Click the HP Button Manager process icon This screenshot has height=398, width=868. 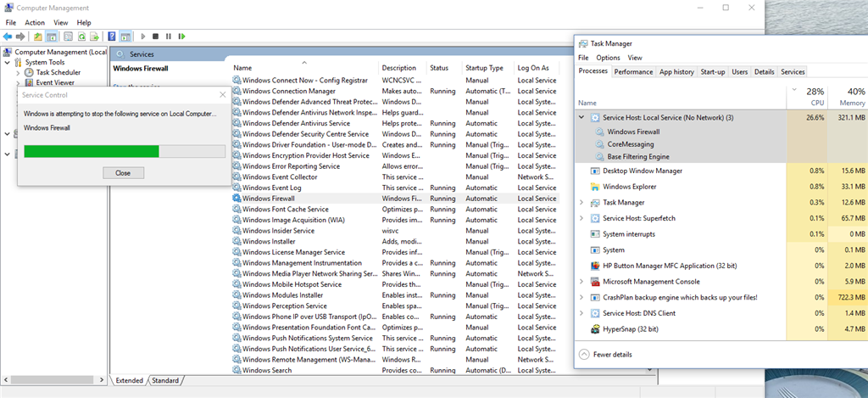point(595,266)
